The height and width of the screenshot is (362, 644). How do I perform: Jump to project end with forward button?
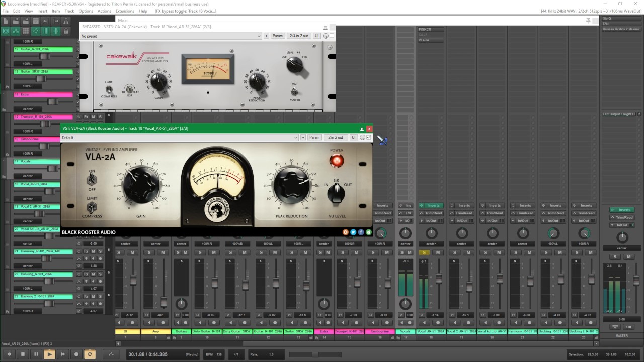click(x=63, y=354)
